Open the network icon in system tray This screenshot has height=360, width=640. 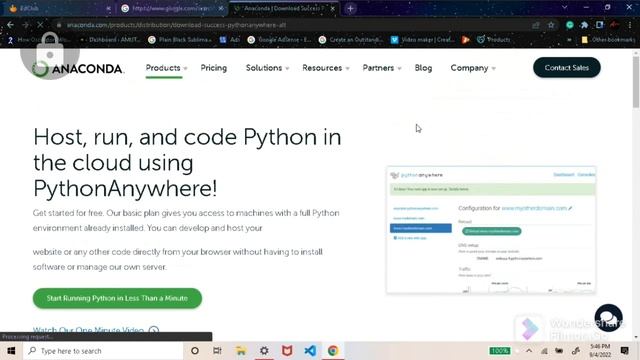point(544,351)
